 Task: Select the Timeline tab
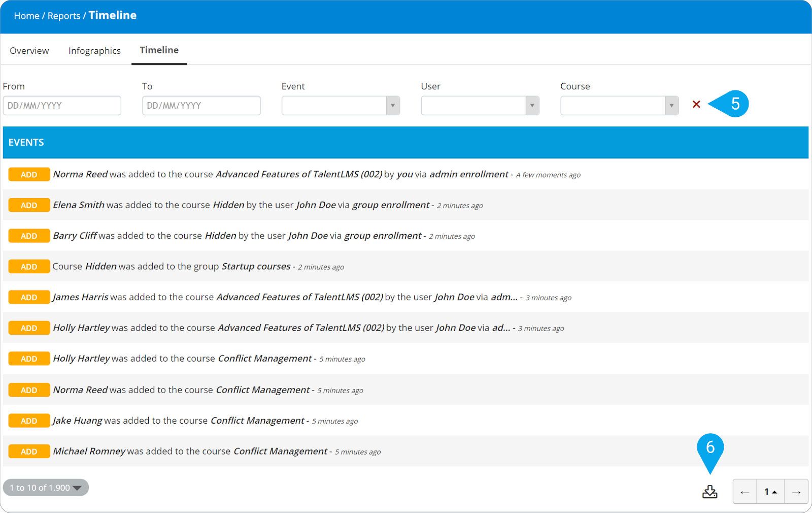159,50
